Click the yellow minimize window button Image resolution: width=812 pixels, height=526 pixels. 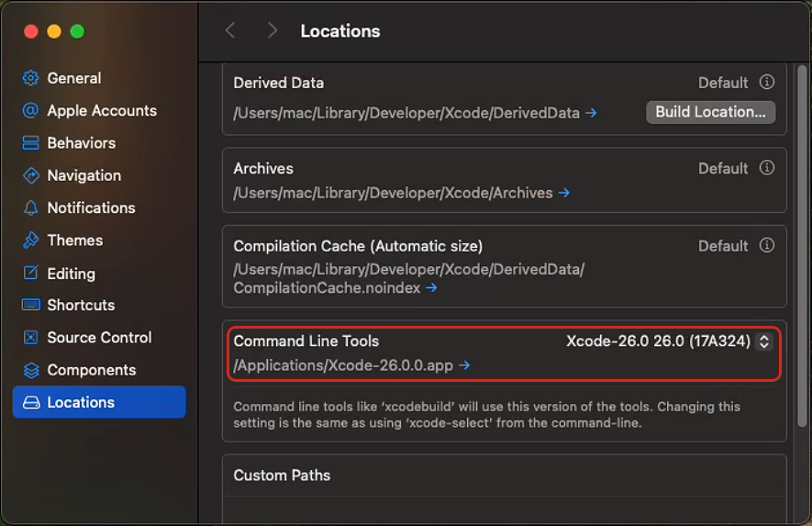[54, 31]
